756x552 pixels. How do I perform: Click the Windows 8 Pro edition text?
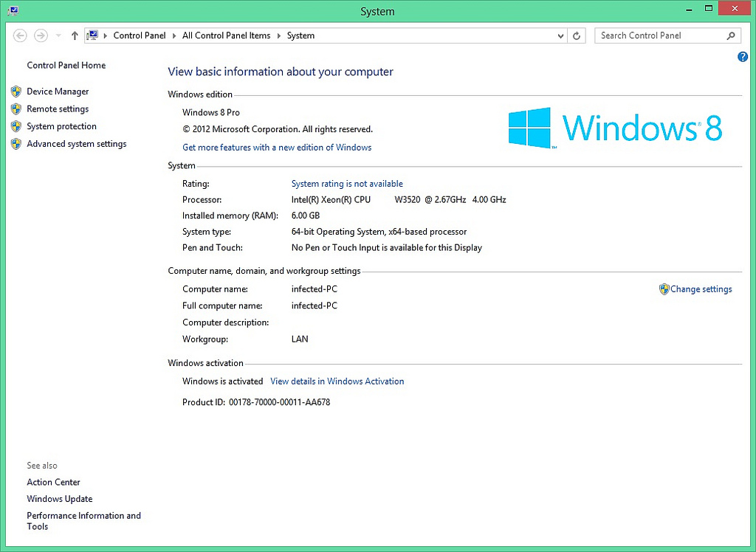210,112
